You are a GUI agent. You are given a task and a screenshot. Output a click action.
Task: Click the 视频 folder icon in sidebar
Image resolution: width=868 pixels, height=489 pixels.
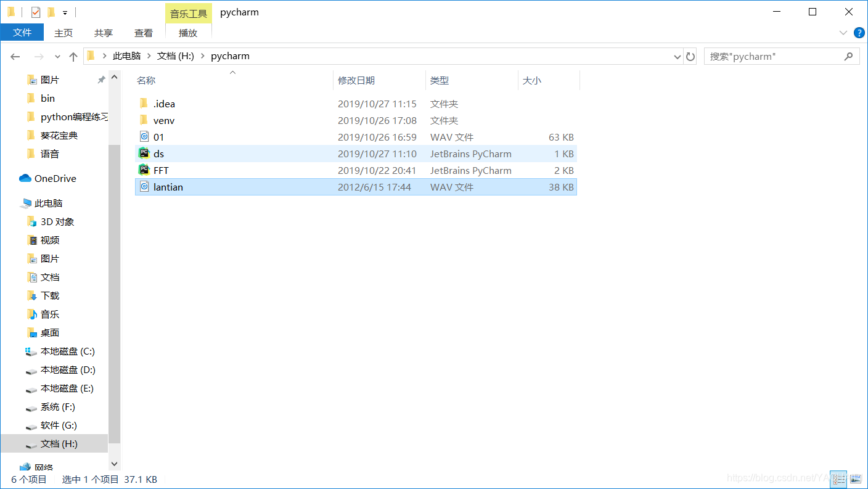click(x=32, y=240)
